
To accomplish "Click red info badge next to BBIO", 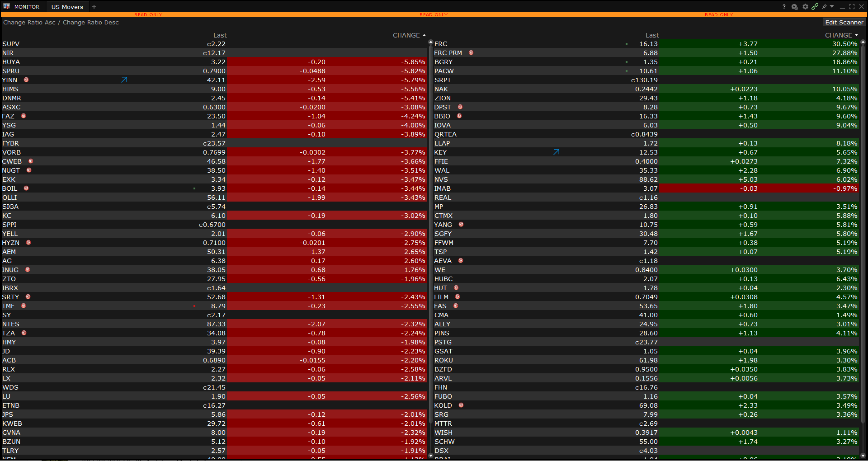I will coord(459,116).
